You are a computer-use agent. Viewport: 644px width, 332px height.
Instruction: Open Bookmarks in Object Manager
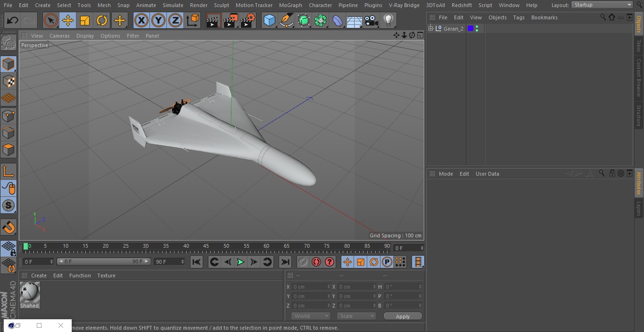tap(544, 17)
